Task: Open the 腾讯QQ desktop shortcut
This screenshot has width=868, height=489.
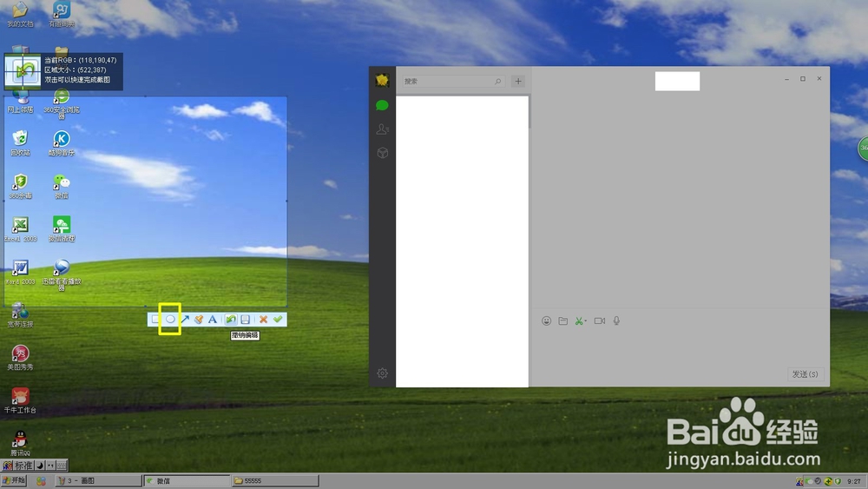Action: [21, 444]
